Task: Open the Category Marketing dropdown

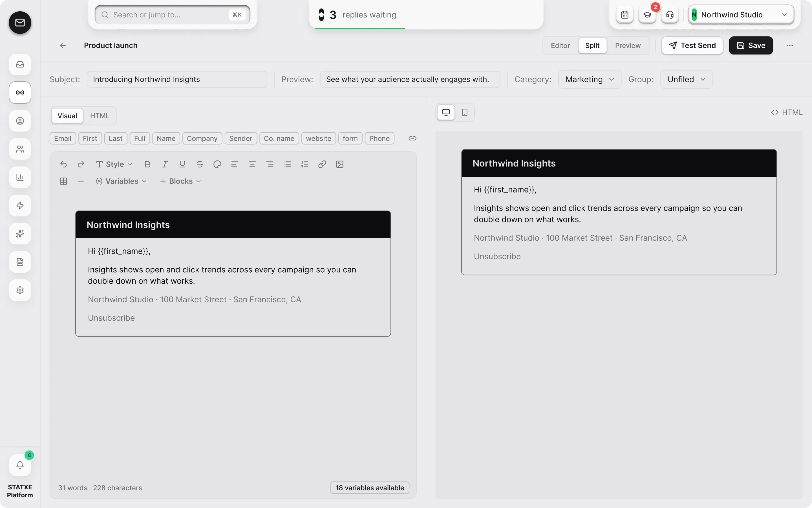Action: click(x=590, y=79)
